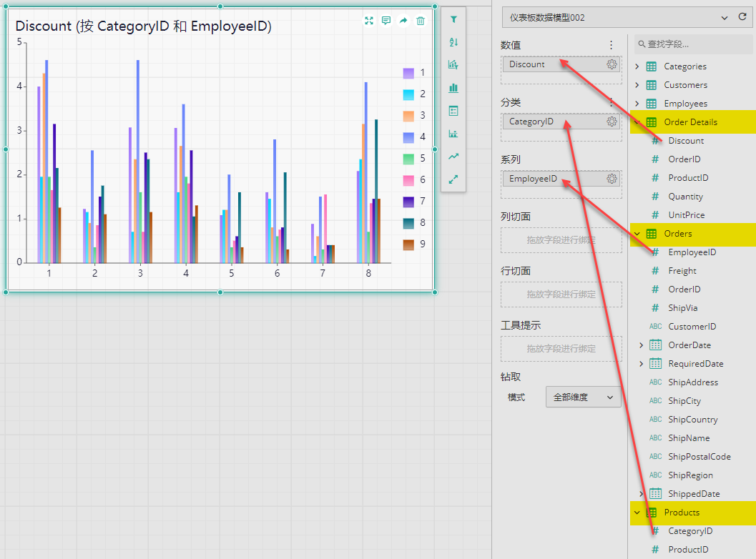Open settings gear for EmployeeID field
The width and height of the screenshot is (756, 559).
pyautogui.click(x=612, y=178)
